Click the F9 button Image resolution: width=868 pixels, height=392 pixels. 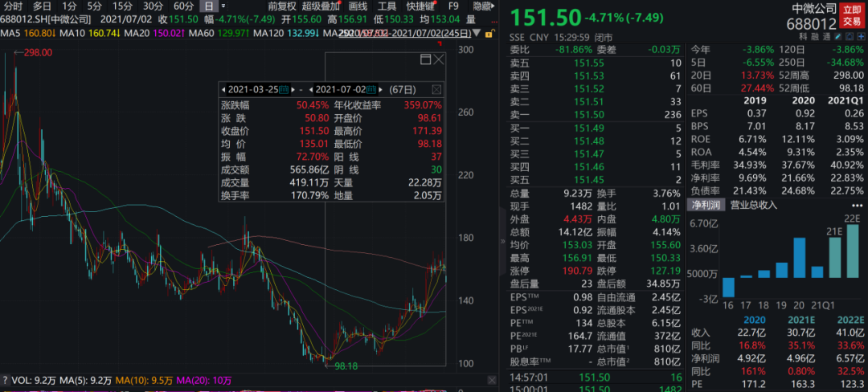(x=453, y=6)
